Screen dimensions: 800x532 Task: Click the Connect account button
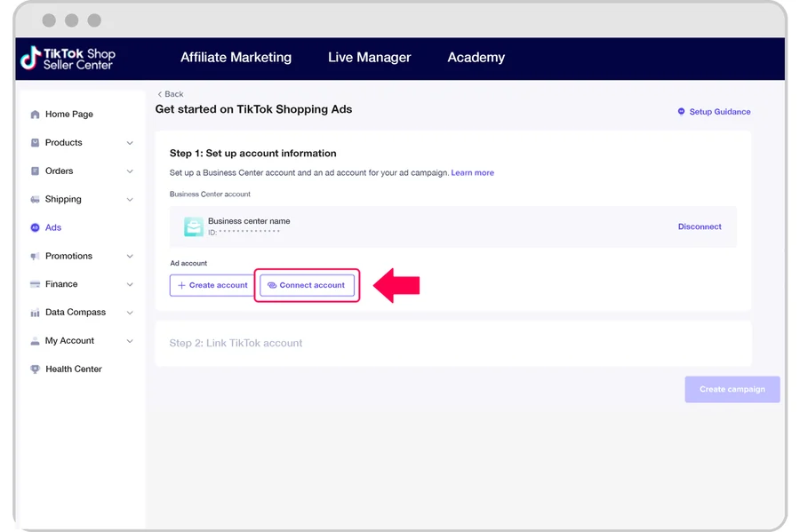307,285
